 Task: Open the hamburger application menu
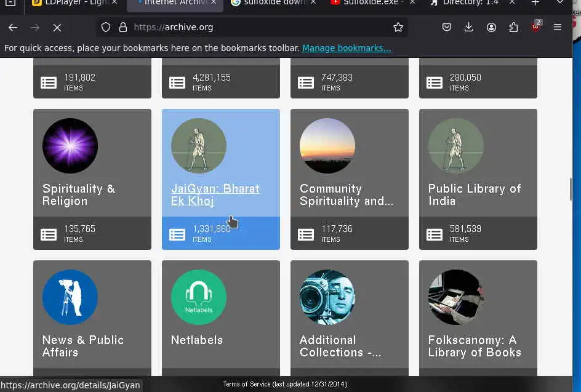(557, 27)
